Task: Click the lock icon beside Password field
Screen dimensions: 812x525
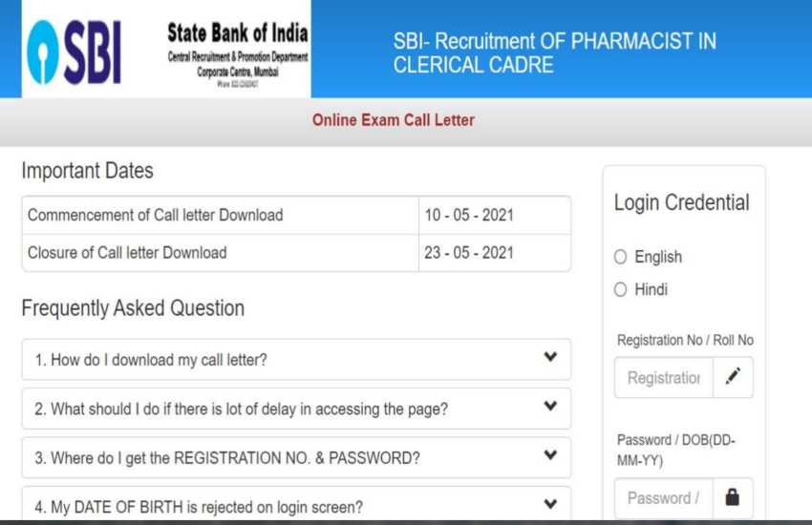Action: coord(733,497)
